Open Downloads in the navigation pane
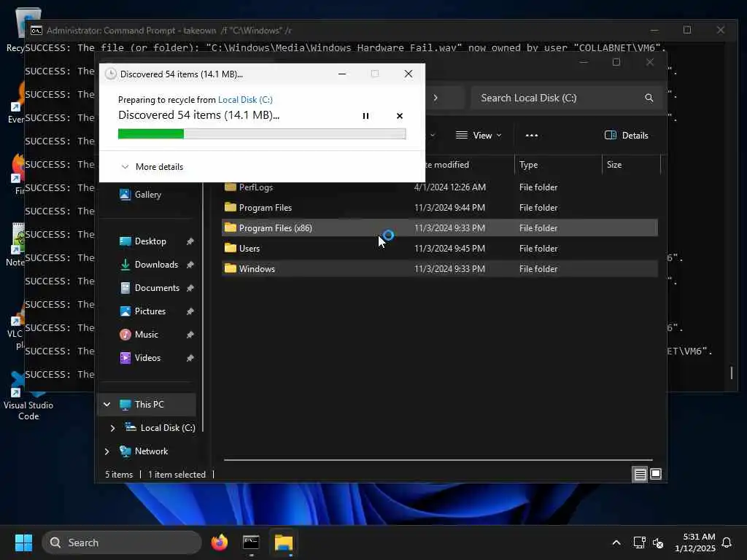This screenshot has height=560, width=747. (x=156, y=264)
